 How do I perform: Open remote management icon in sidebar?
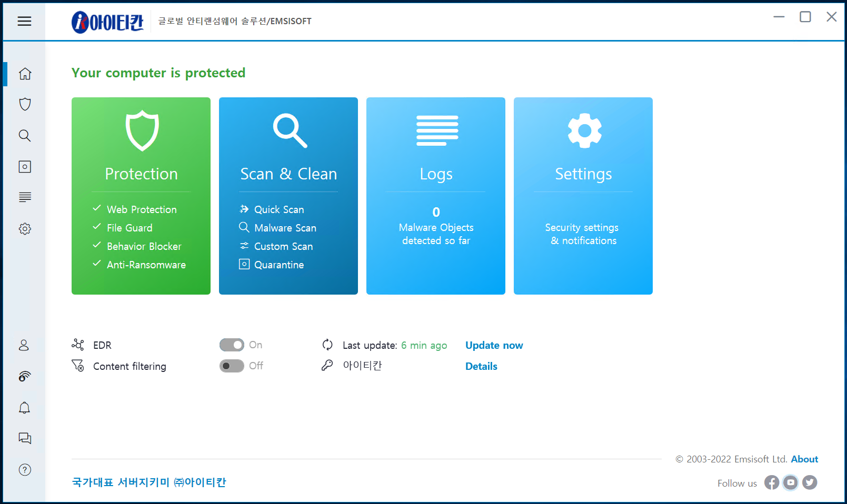[x=25, y=376]
